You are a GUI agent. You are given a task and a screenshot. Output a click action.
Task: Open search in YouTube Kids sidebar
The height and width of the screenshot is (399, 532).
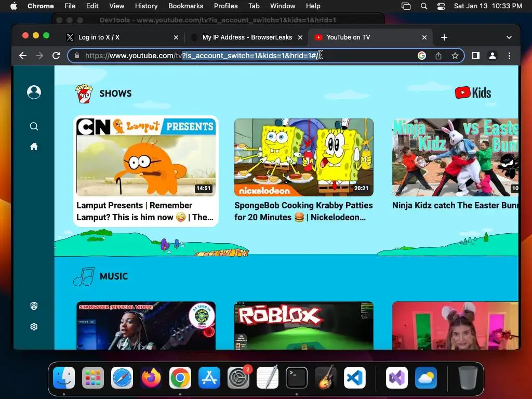[x=34, y=126]
